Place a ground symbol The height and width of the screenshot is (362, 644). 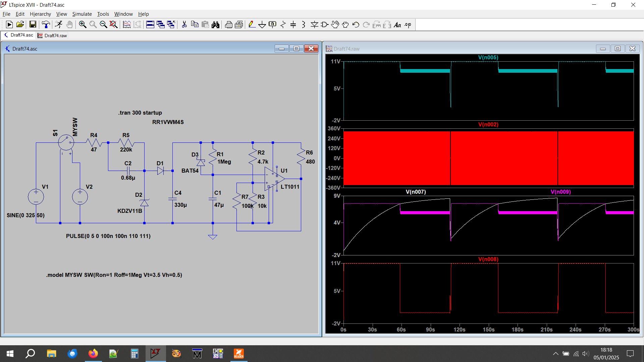tap(262, 24)
